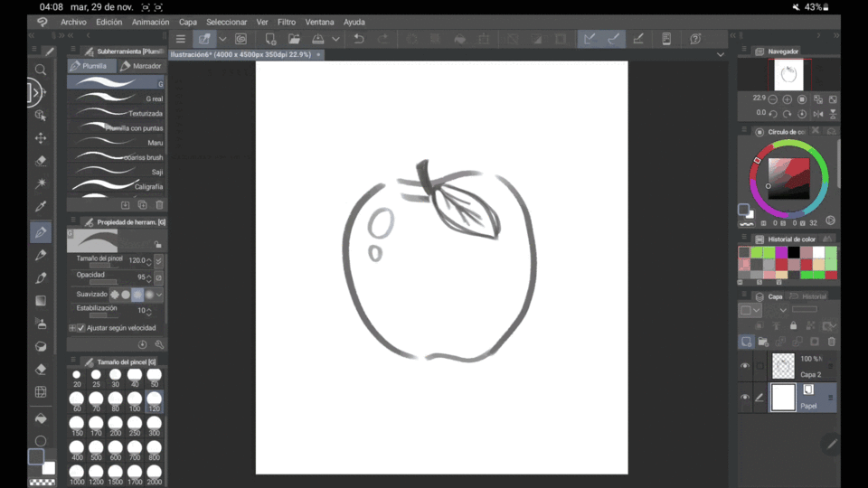Pick the magenta swatch in Historial de color
Screen dimensions: 868x488
(x=781, y=252)
